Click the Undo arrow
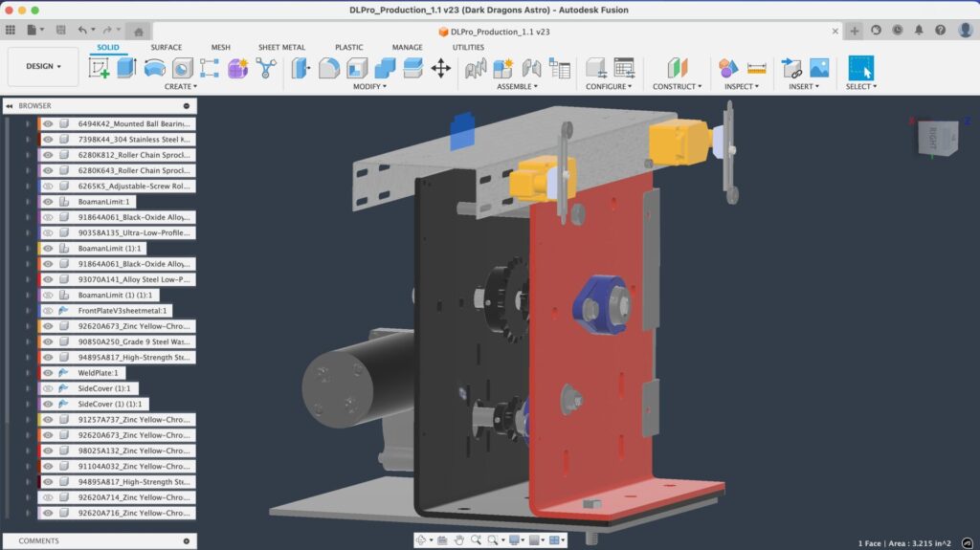Screen dimensions: 980x550 coord(82,30)
